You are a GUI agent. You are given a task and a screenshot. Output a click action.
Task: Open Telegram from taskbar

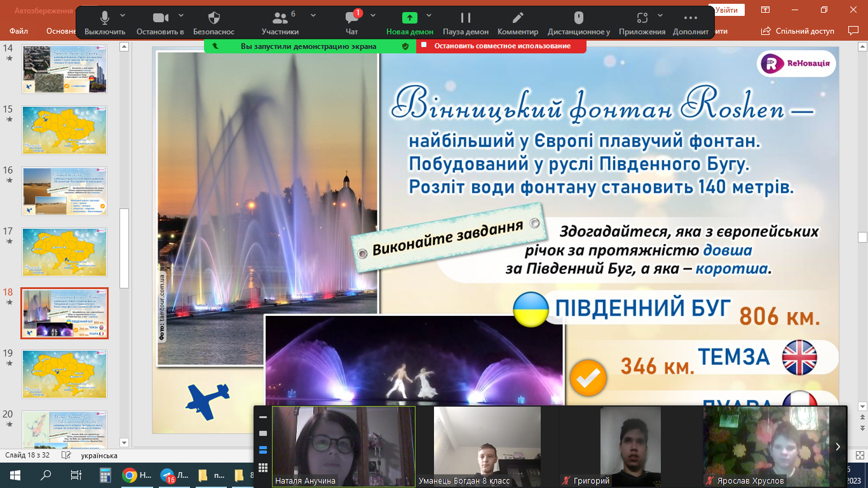click(x=173, y=475)
